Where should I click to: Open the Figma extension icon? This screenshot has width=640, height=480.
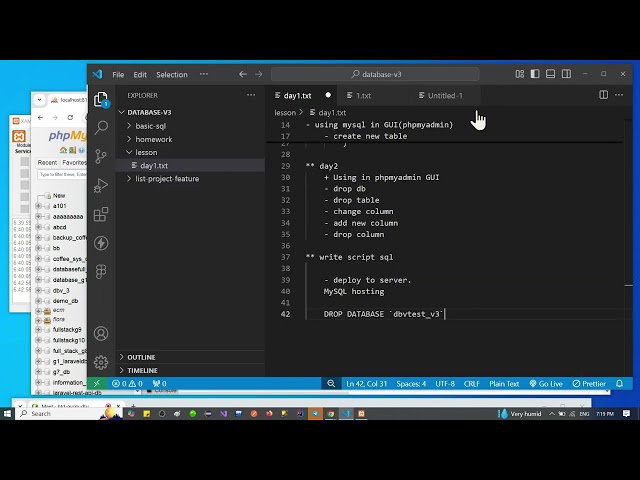click(x=101, y=271)
